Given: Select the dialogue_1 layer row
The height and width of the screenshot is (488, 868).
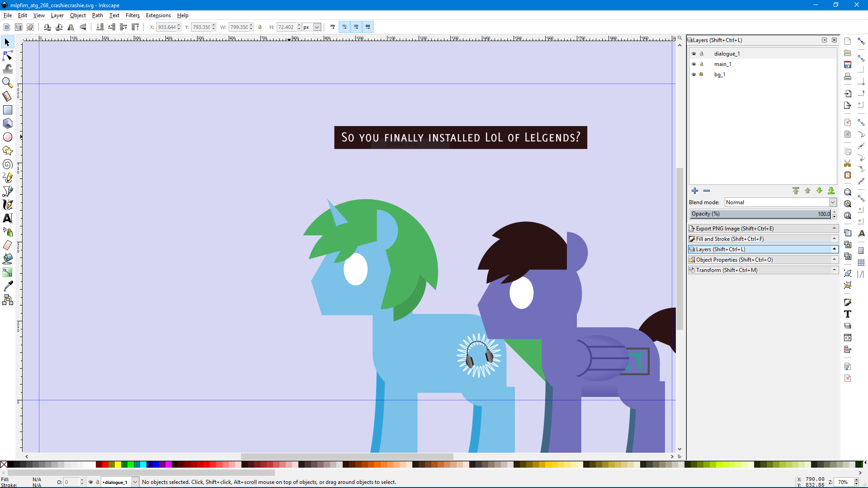Looking at the screenshot, I should click(763, 54).
